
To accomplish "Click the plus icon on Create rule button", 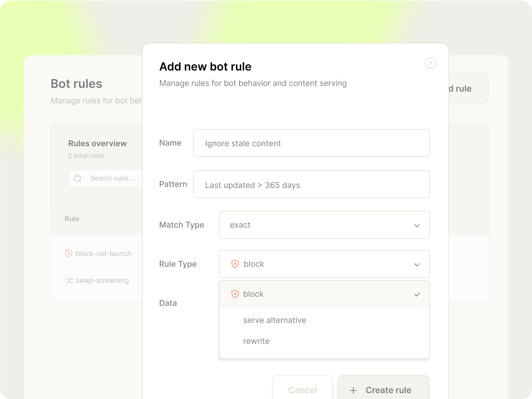I will tap(353, 390).
